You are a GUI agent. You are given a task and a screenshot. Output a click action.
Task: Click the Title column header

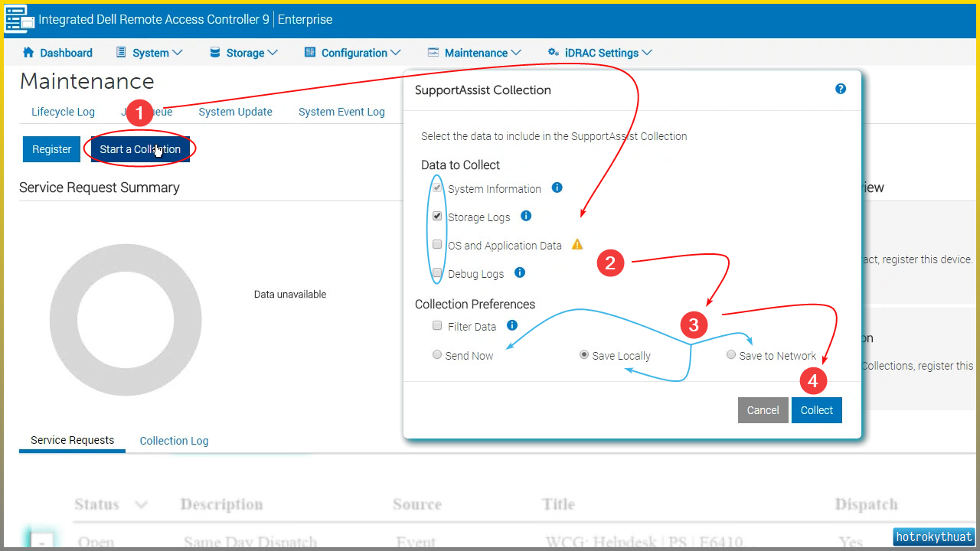[x=558, y=504]
